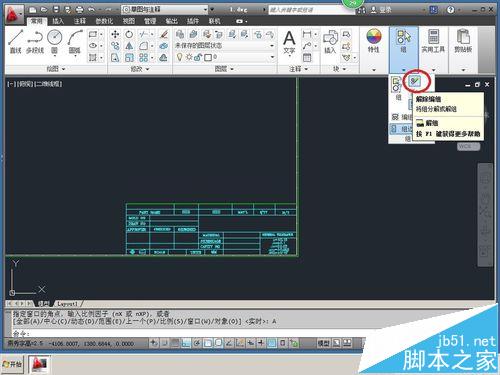The image size is (500, 375).
Task: Toggle Grid Display in status bar
Action: point(175,343)
